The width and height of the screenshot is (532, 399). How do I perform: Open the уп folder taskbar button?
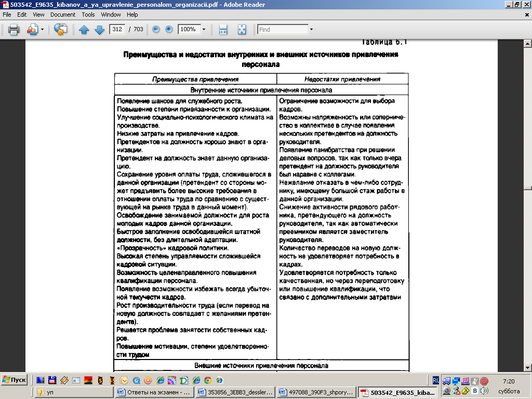click(74, 392)
